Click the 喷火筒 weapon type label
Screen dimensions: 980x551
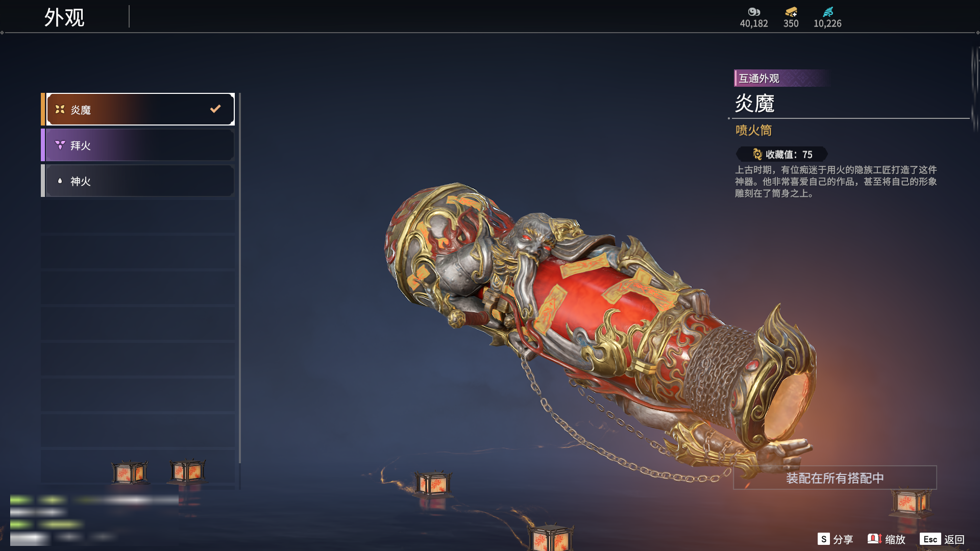coord(753,130)
